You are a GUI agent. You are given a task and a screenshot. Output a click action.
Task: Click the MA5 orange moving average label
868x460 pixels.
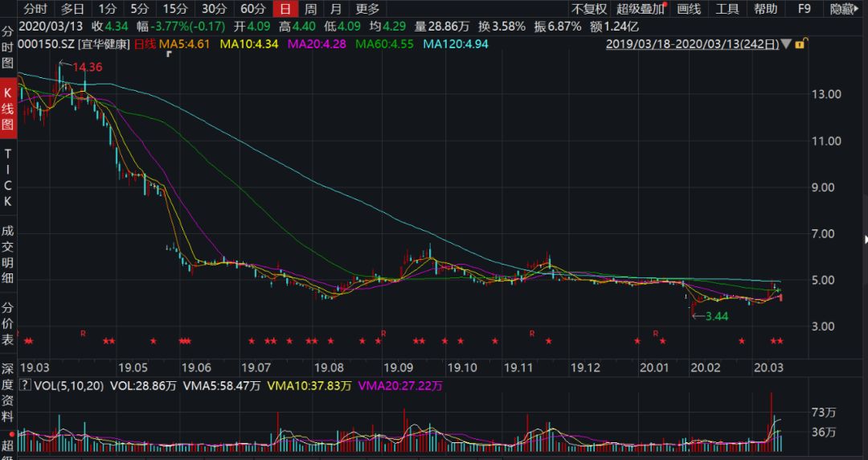181,43
